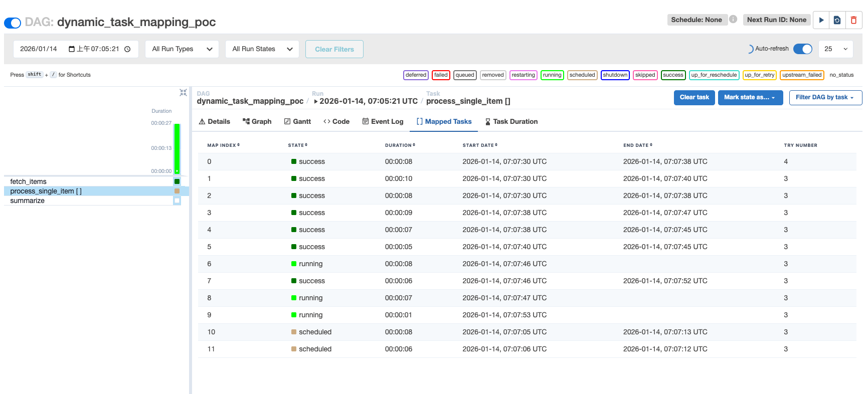Disable the Auto-refresh toggle
Viewport: 868px width, 394px height.
(802, 49)
